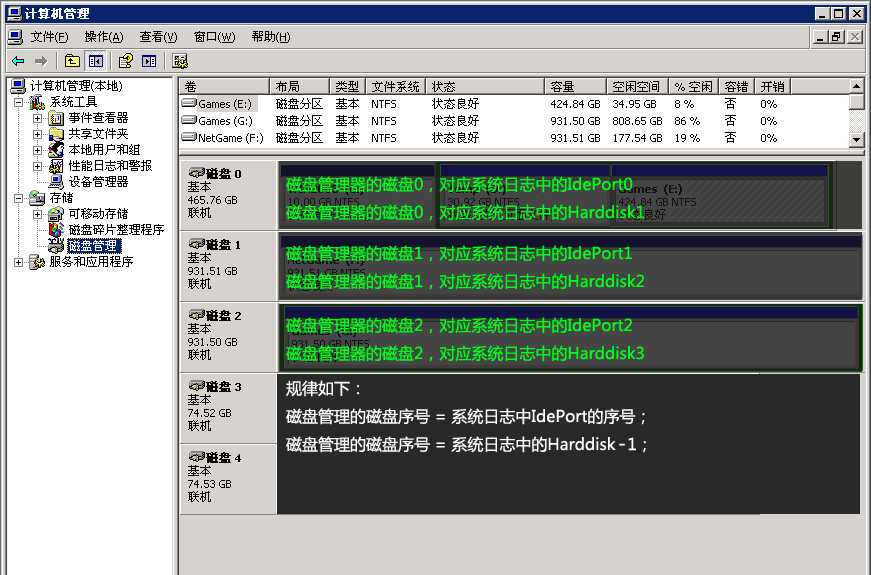Select 共享文件夹 tree item

click(98, 134)
